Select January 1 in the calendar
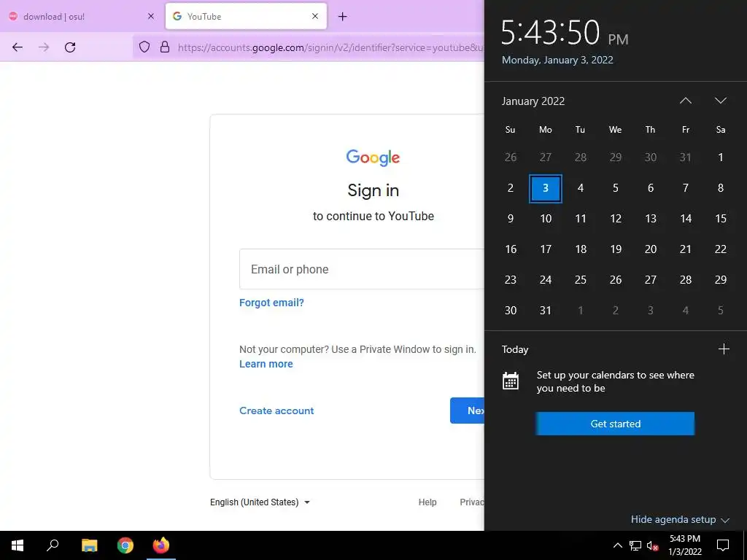Screen dimensions: 747x560 pyautogui.click(x=720, y=157)
